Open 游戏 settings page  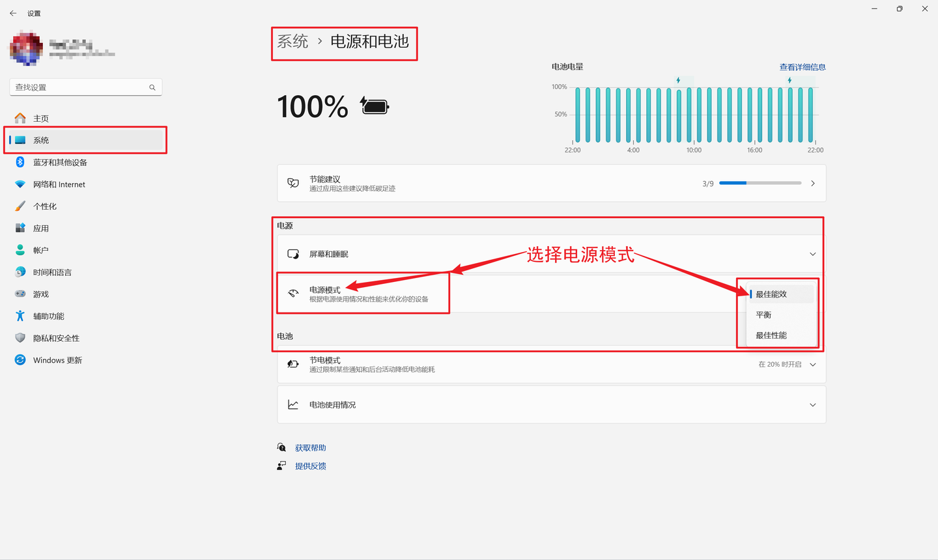[x=85, y=294]
